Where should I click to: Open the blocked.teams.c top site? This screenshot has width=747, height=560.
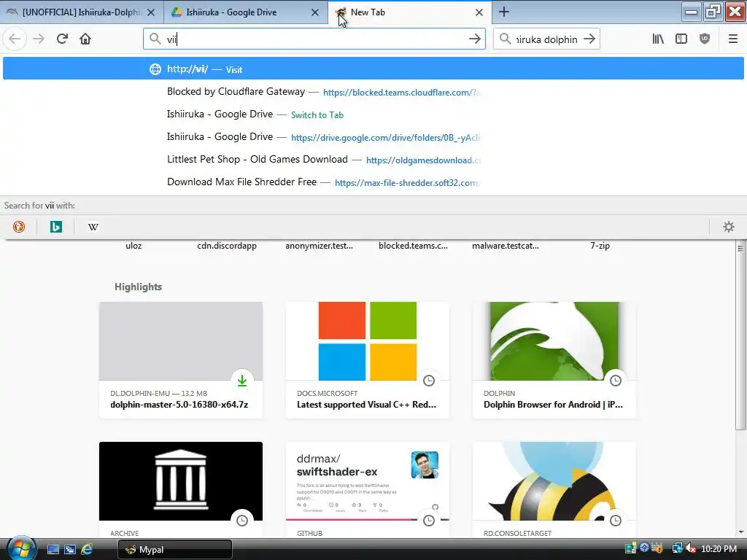[413, 246]
